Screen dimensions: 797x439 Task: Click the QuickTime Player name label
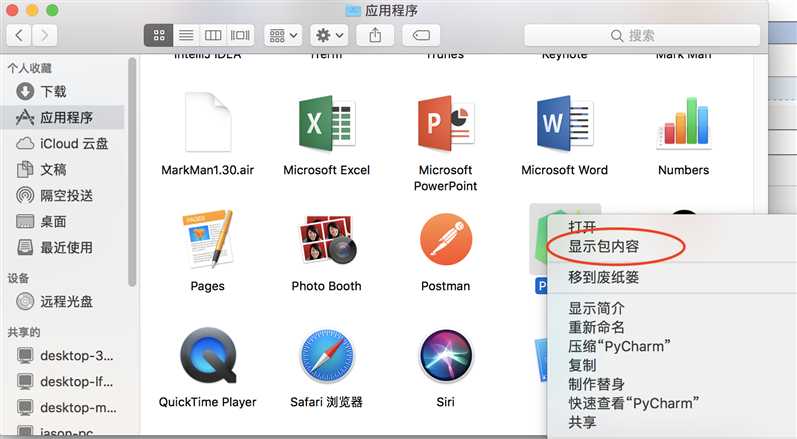pos(207,402)
